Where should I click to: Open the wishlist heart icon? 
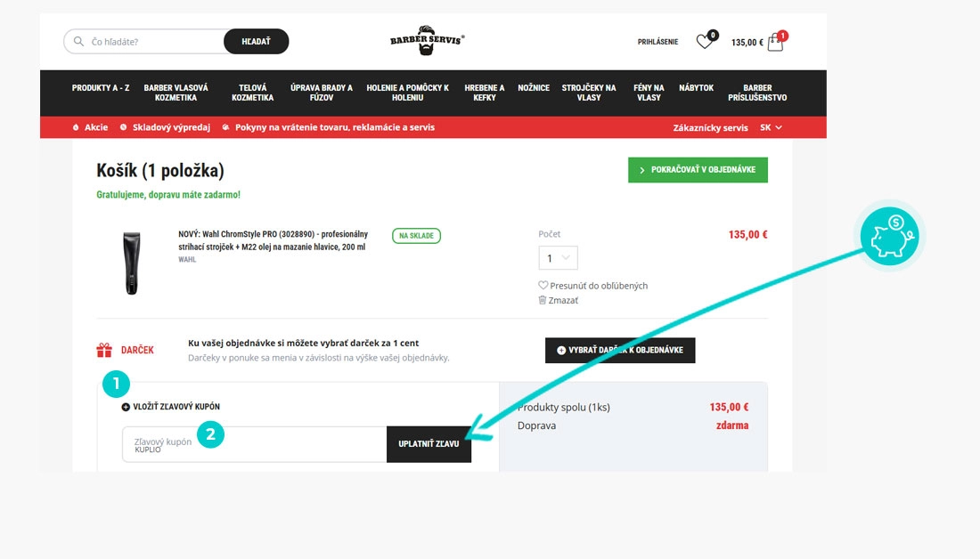click(705, 42)
